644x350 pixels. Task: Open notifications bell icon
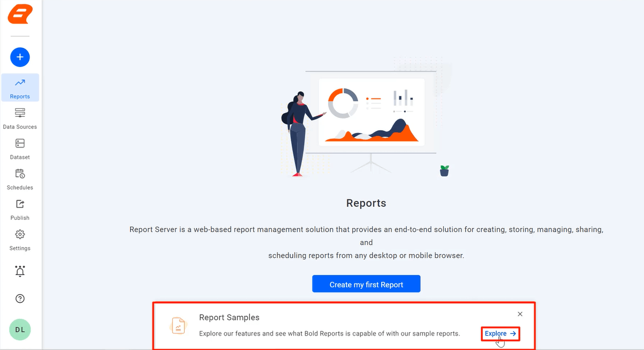[x=20, y=271]
